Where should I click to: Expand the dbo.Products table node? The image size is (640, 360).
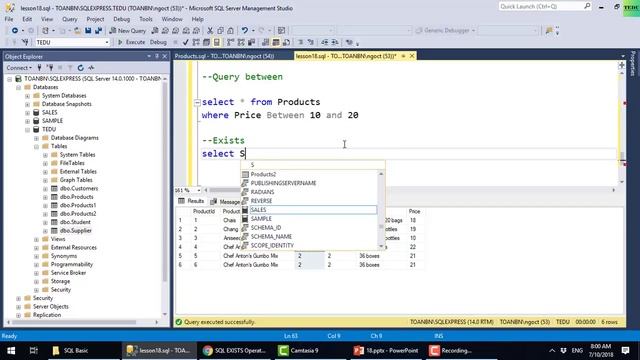45,197
